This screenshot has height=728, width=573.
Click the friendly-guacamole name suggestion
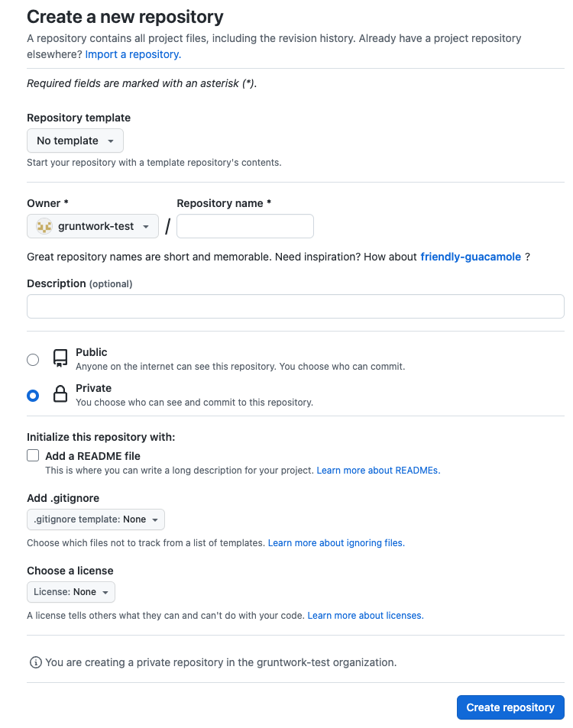click(470, 257)
